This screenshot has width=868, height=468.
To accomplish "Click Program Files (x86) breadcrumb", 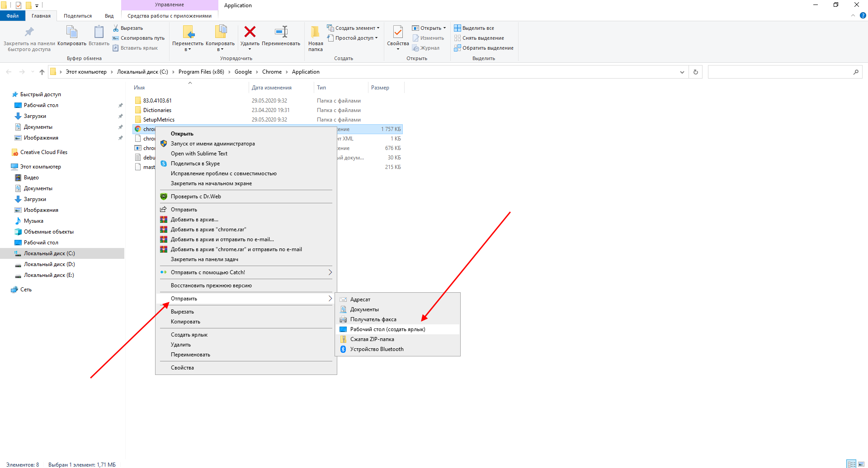I will pos(201,72).
